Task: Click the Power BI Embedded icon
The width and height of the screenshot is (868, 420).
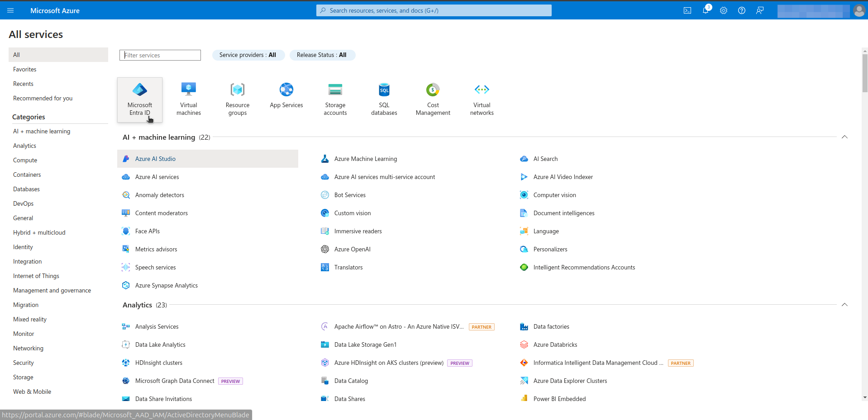Action: [524, 399]
